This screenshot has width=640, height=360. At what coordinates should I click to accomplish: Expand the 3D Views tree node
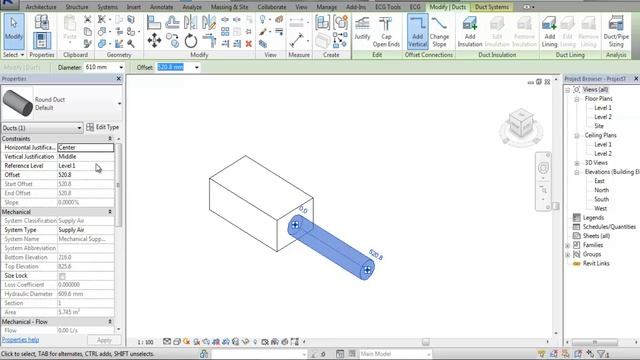(x=577, y=163)
